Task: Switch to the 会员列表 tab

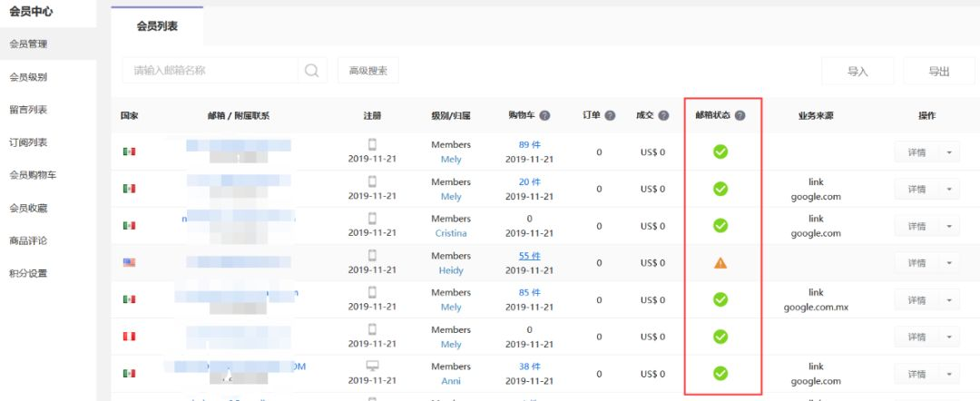Action: point(158,26)
